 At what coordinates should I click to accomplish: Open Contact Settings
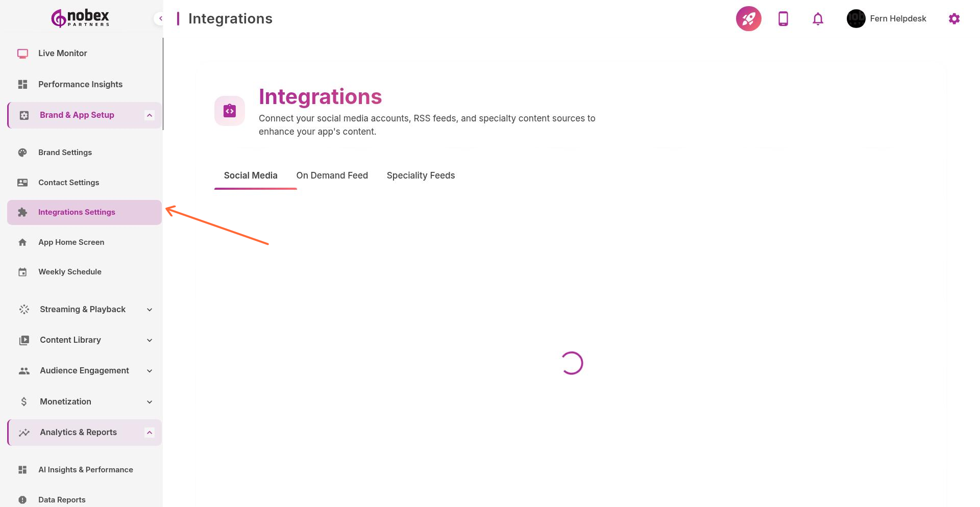coord(68,182)
